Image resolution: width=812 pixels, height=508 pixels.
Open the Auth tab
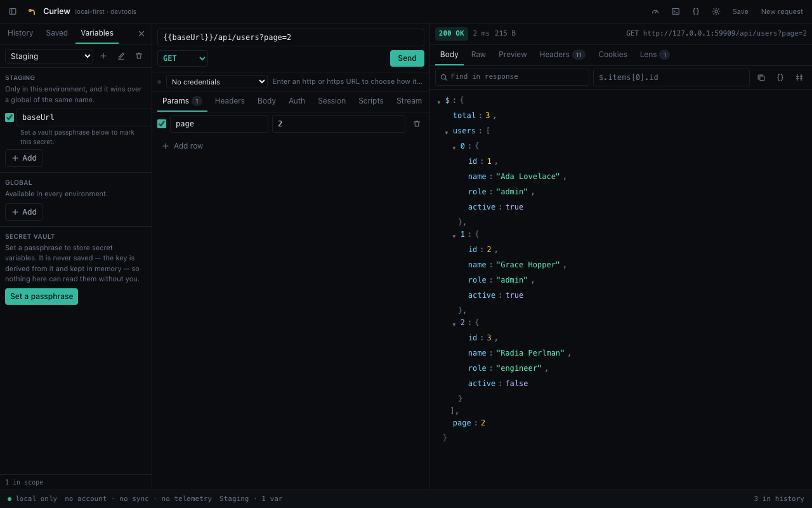click(297, 101)
